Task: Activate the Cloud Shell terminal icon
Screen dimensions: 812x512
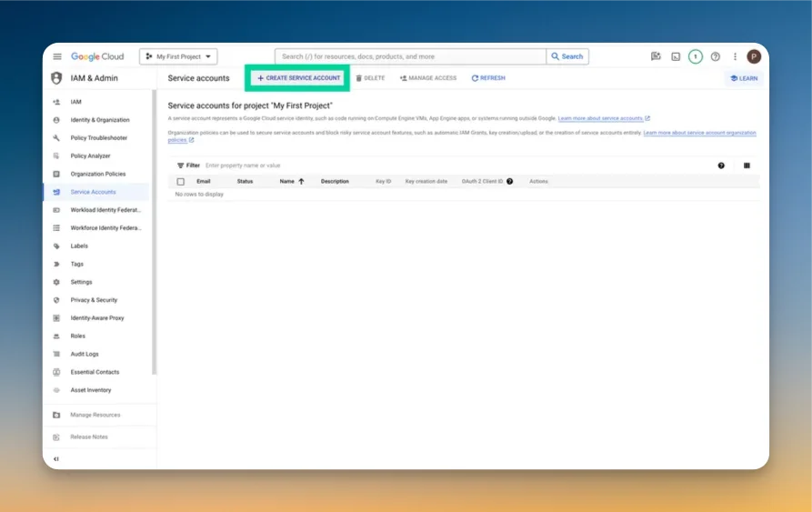Action: click(676, 56)
